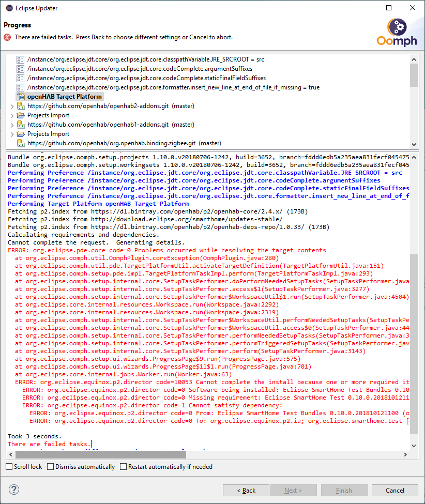Click the git icon for org.openhab.binding.zigbee.git
The width and height of the screenshot is (425, 504).
coord(21,143)
